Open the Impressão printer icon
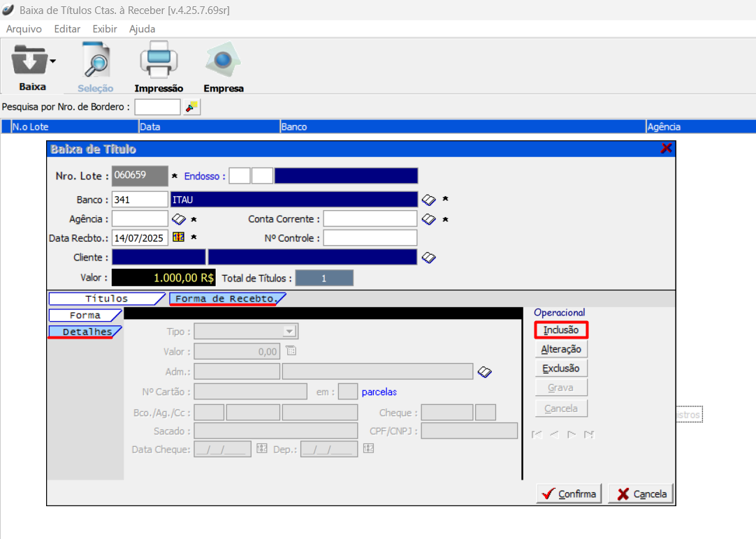The image size is (756, 539). [x=159, y=61]
